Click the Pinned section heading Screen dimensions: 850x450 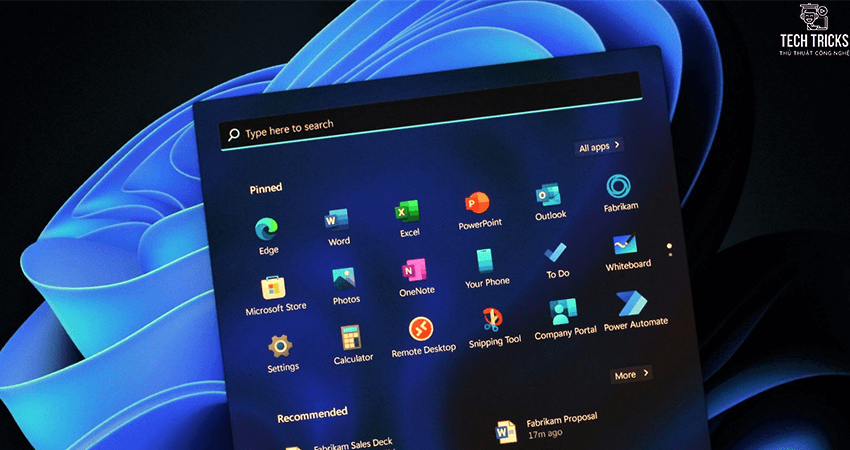point(266,188)
